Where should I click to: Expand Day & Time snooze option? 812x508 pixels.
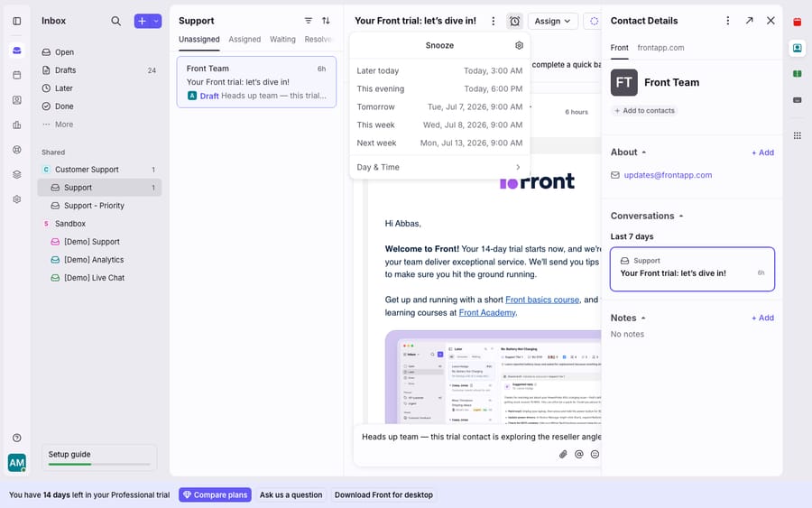(439, 167)
